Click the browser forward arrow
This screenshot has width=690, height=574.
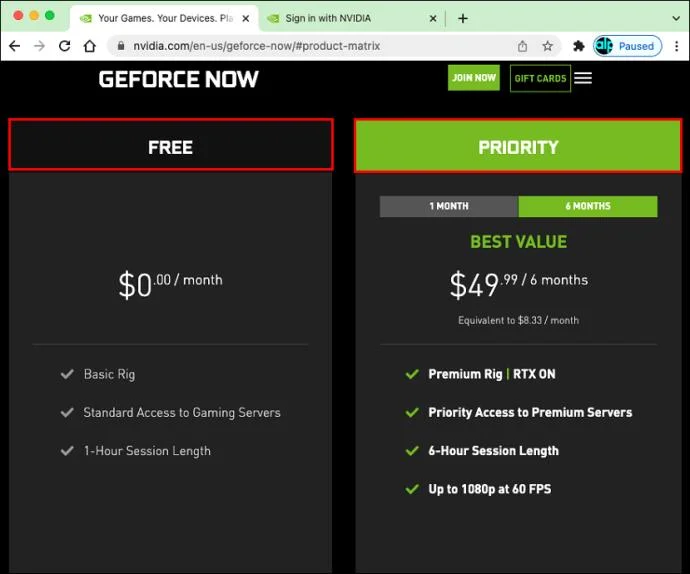40,46
